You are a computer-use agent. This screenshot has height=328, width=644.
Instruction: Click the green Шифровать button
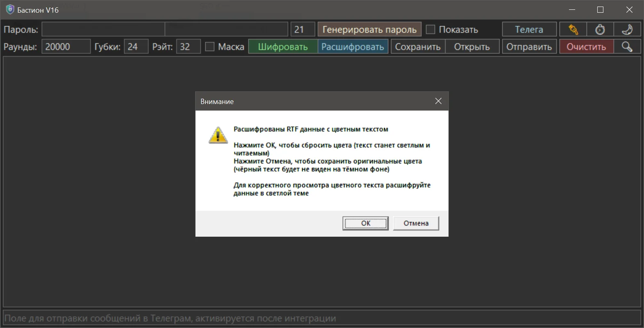click(283, 47)
